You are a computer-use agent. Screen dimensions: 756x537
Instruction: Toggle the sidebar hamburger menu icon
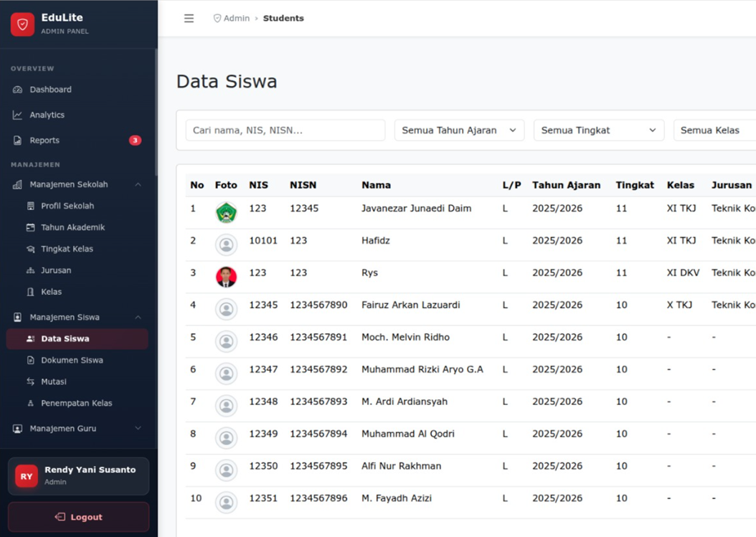(x=189, y=19)
